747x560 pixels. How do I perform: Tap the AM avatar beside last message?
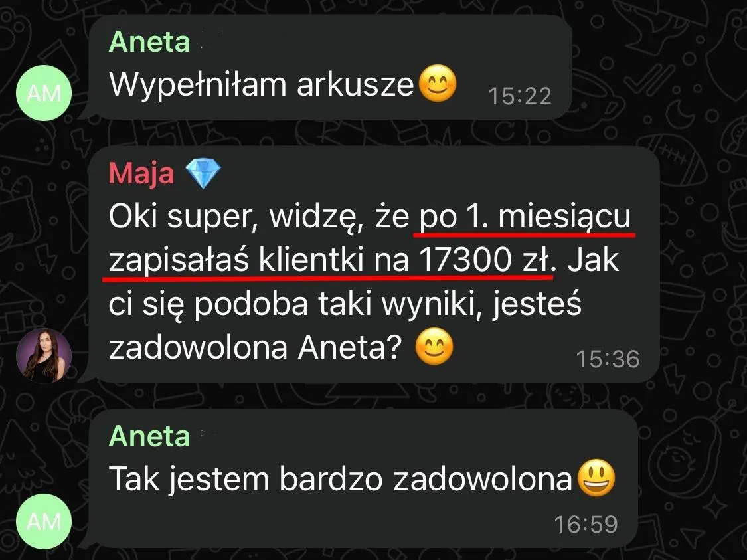tap(44, 521)
